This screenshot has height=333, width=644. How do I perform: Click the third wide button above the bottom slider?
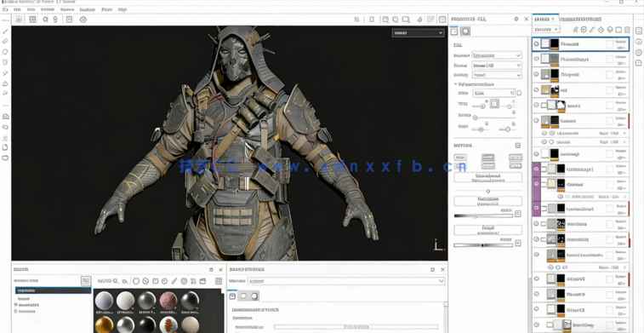tap(488, 229)
